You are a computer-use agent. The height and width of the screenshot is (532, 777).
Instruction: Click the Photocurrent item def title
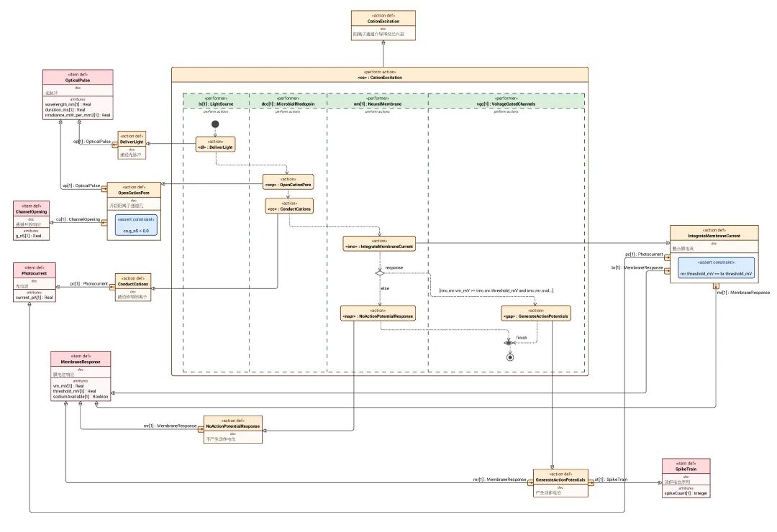35,273
